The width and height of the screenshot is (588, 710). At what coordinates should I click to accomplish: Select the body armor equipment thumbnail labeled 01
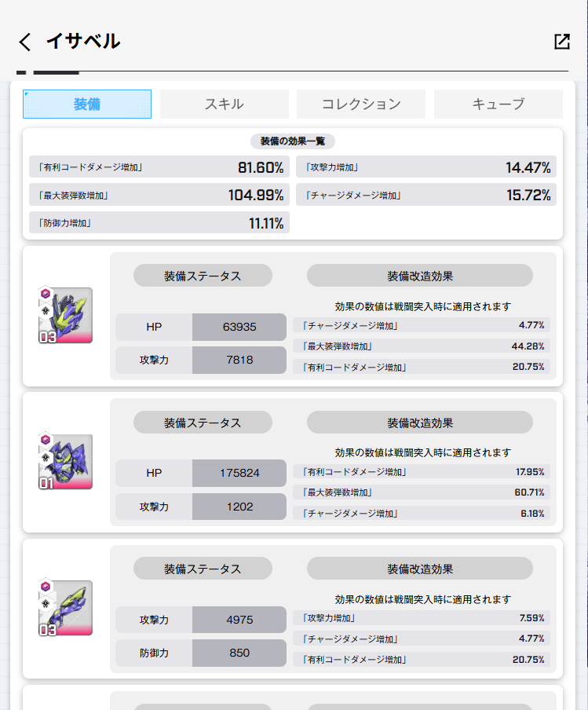[65, 461]
